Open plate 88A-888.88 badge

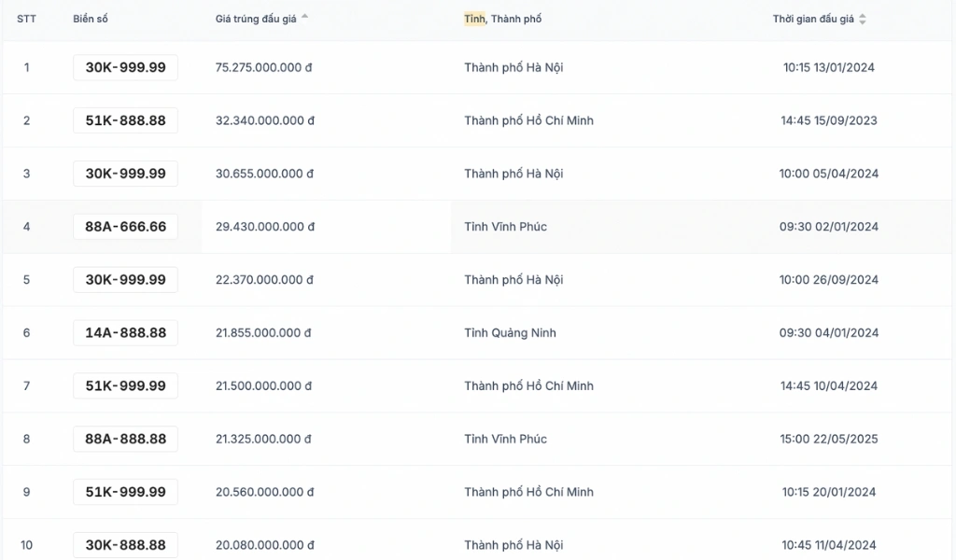[126, 439]
